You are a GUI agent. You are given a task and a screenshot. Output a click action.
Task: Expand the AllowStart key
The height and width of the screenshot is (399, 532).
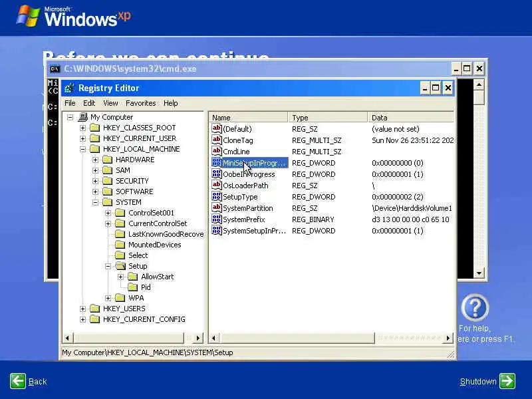click(x=121, y=277)
